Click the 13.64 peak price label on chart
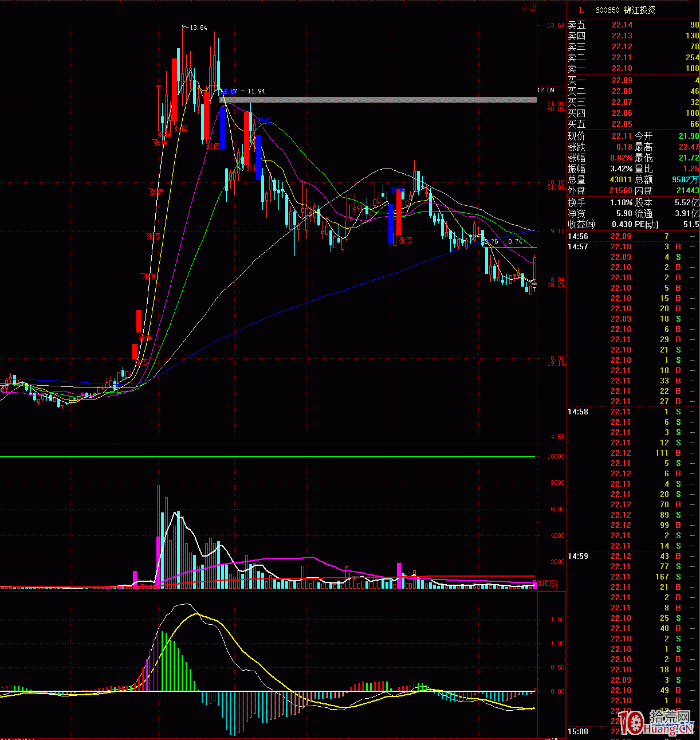 pos(198,28)
